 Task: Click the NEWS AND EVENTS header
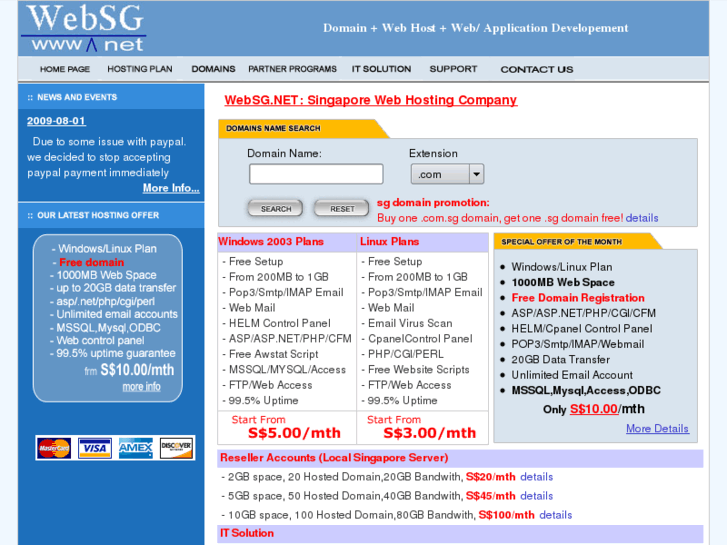pos(77,97)
